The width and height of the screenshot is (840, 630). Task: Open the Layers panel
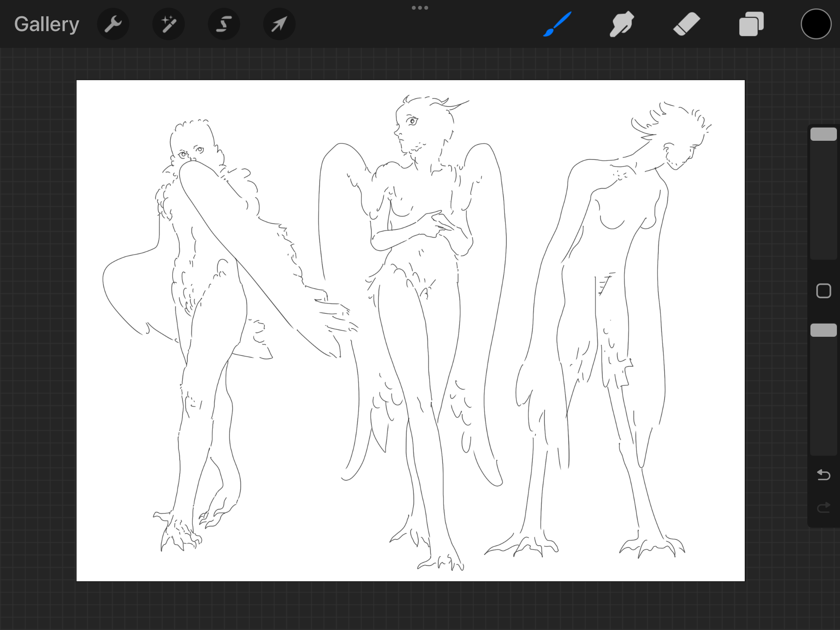click(751, 24)
